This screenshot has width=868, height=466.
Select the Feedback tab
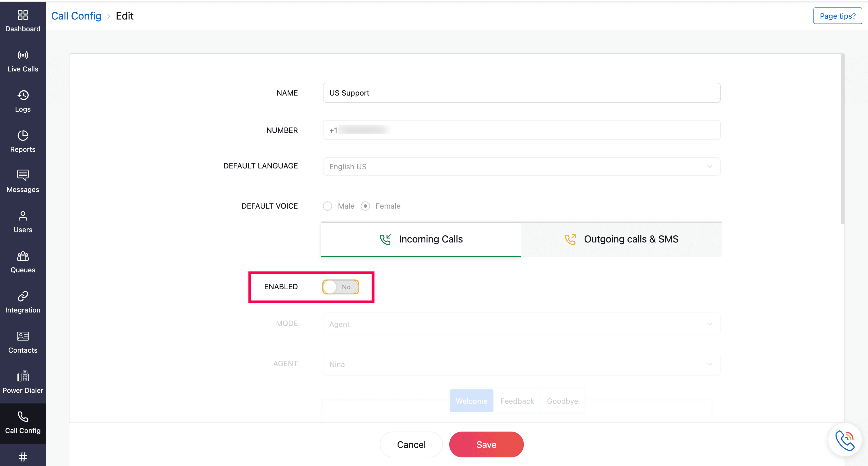(x=517, y=401)
